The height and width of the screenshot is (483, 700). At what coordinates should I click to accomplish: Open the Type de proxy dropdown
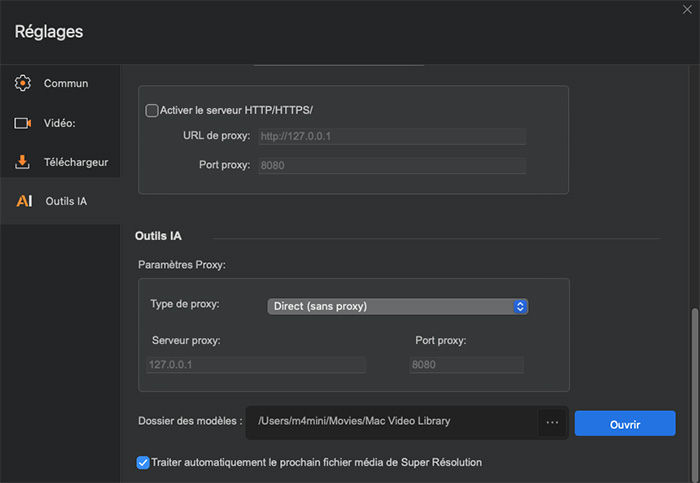398,306
